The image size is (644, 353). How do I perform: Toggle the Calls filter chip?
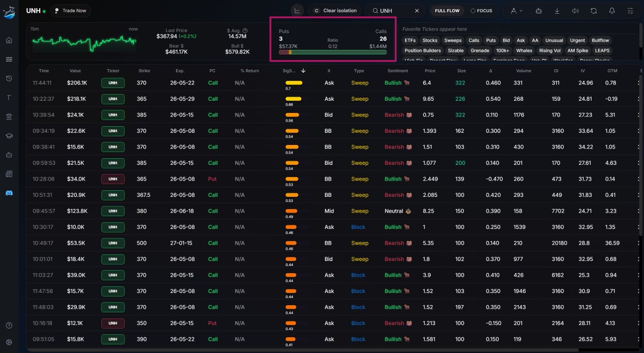[474, 40]
